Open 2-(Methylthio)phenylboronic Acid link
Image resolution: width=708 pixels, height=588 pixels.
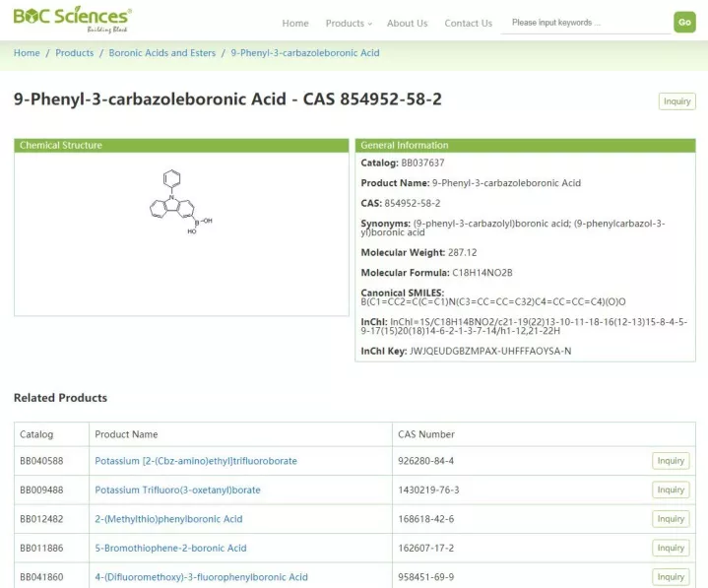(168, 519)
